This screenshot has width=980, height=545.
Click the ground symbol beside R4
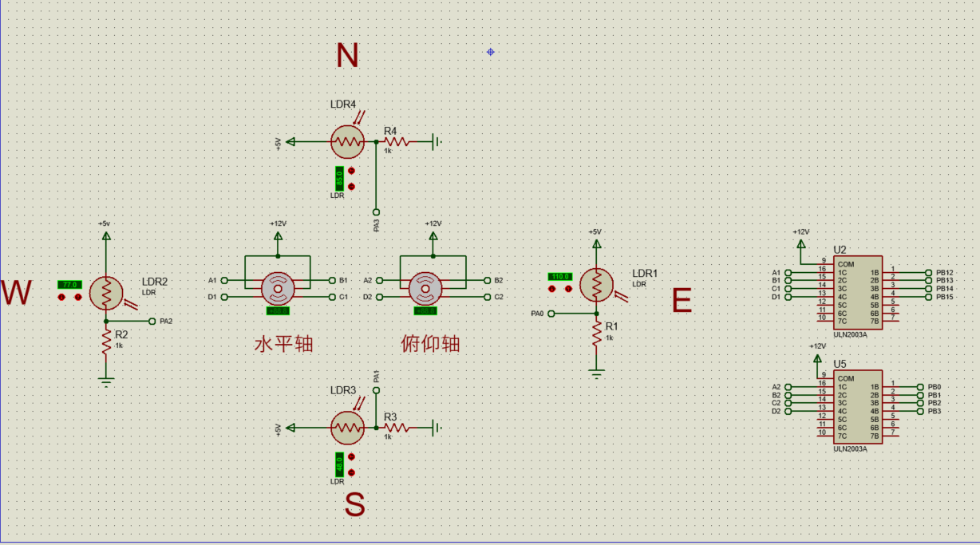point(437,142)
